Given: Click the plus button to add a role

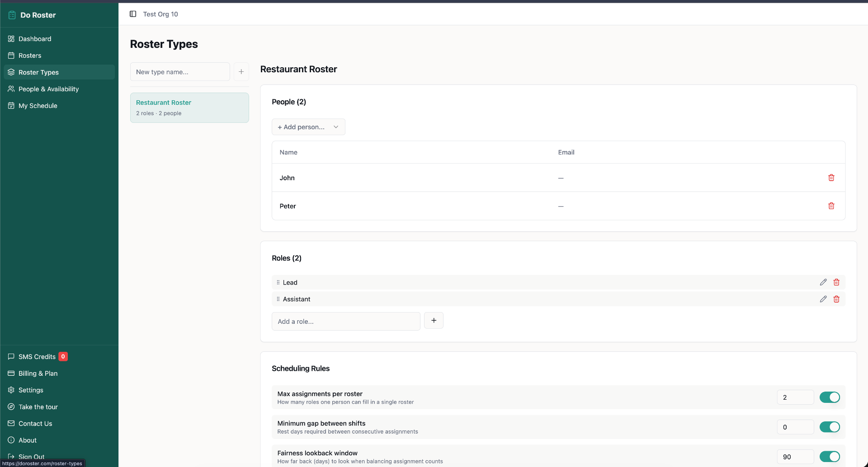Looking at the screenshot, I should 434,321.
